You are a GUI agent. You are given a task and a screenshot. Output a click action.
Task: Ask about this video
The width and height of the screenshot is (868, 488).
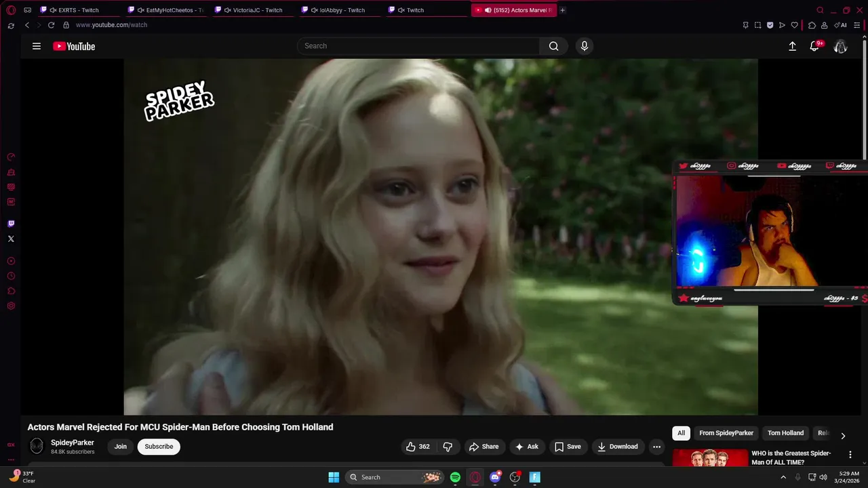click(527, 447)
